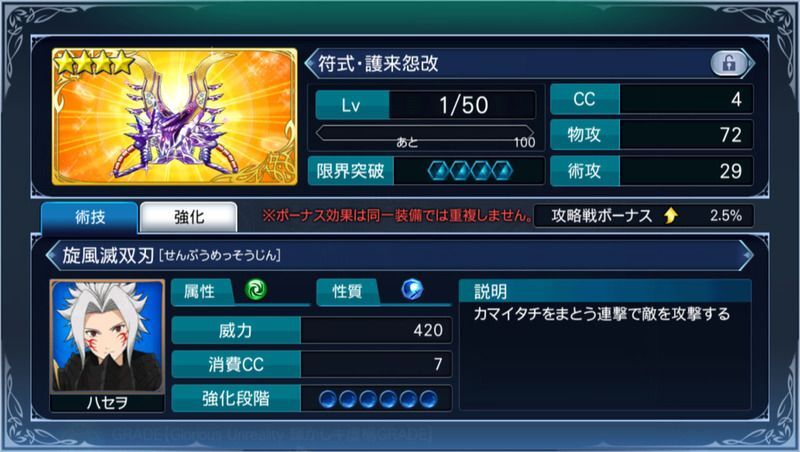
Task: Click the yellow bonus up arrow
Action: click(670, 216)
